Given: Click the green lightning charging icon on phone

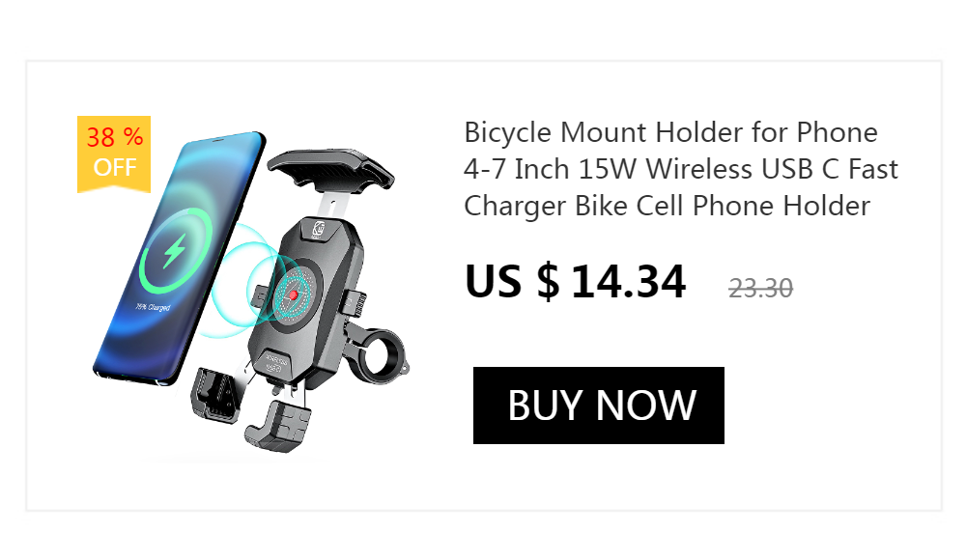Looking at the screenshot, I should click(174, 251).
